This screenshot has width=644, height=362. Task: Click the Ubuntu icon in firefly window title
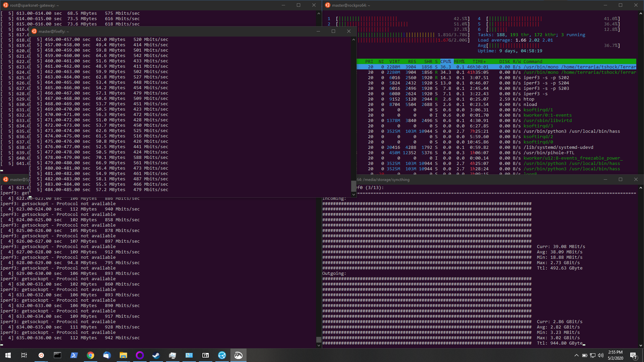coord(34,31)
